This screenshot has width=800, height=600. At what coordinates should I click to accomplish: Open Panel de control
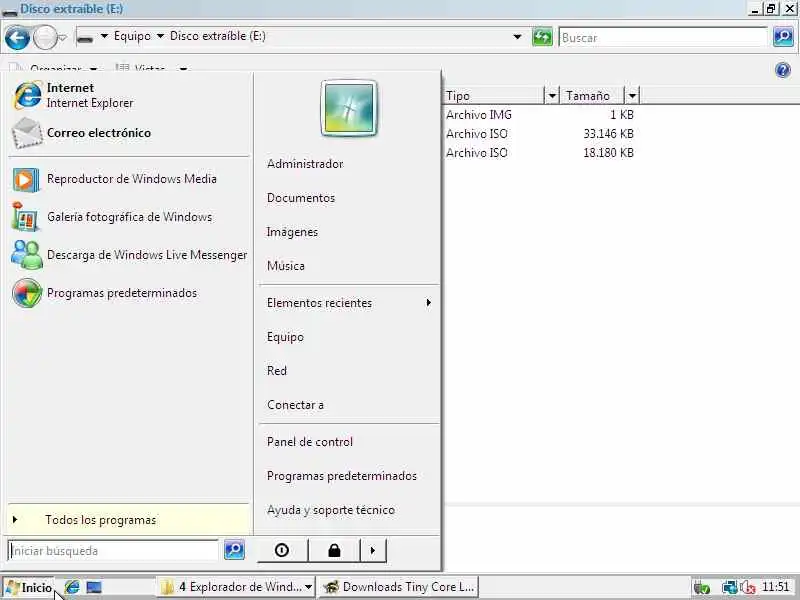(x=310, y=442)
